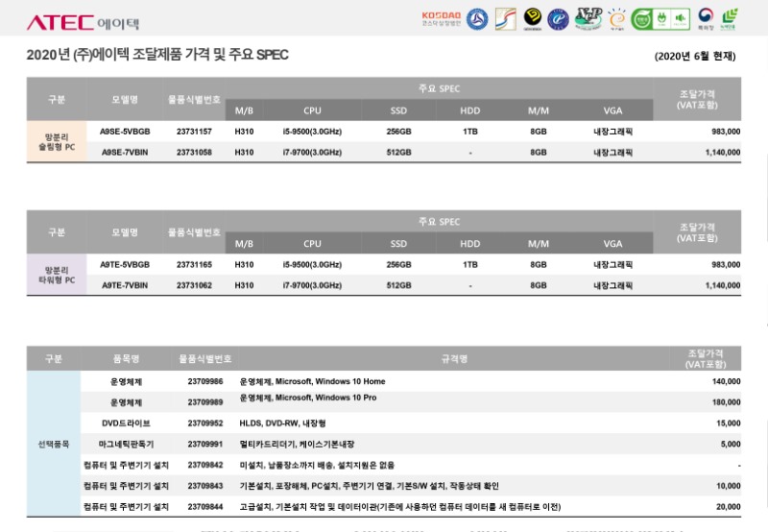Viewport: 768px width, 532px height.
Task: Click the DVD드라이브 item name
Action: point(126,423)
